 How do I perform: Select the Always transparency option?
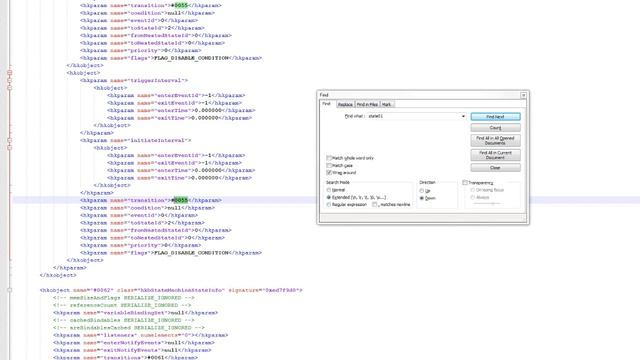point(473,198)
